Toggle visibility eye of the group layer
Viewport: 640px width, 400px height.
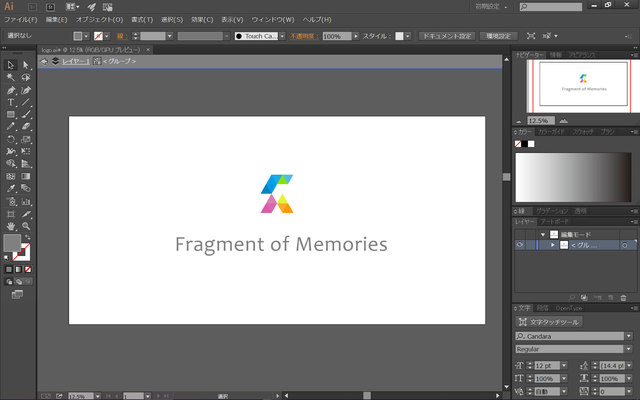click(x=520, y=245)
